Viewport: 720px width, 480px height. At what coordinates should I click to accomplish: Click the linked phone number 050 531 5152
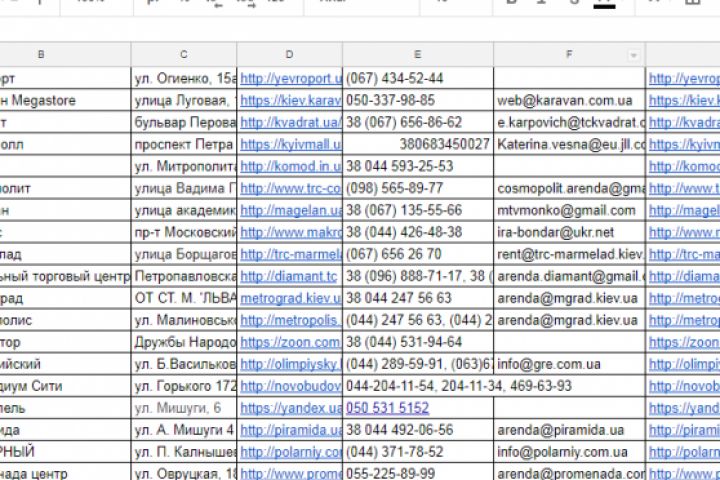[x=388, y=408]
